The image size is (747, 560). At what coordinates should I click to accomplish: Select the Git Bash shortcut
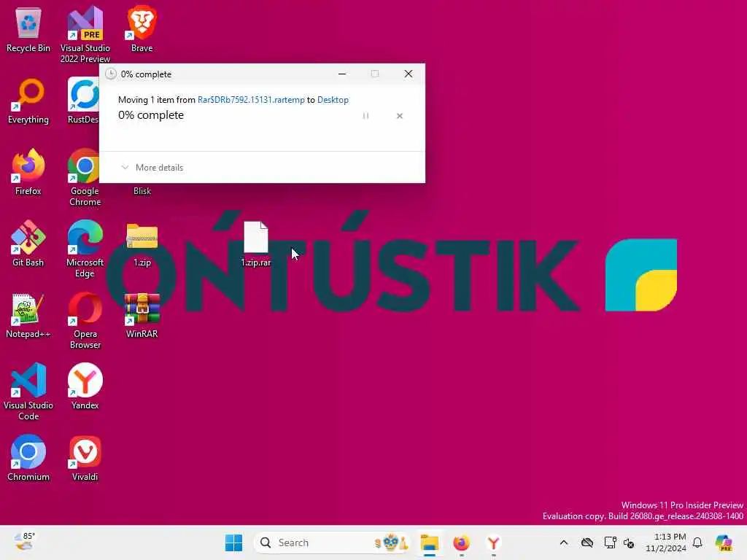click(x=28, y=244)
